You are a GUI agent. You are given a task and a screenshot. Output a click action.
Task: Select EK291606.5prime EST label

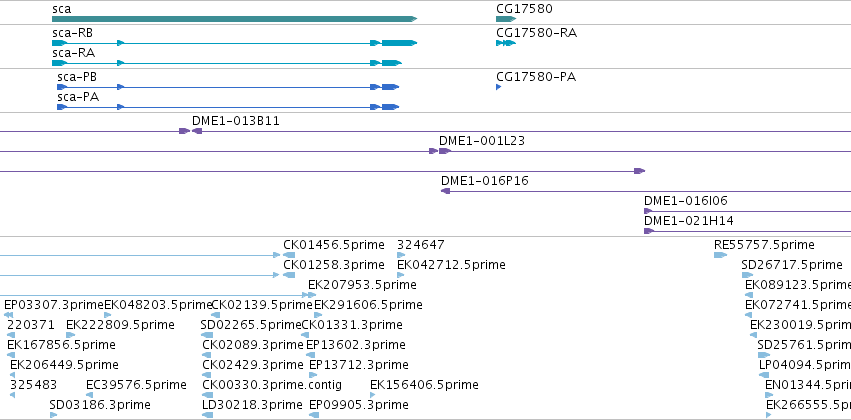[368, 305]
